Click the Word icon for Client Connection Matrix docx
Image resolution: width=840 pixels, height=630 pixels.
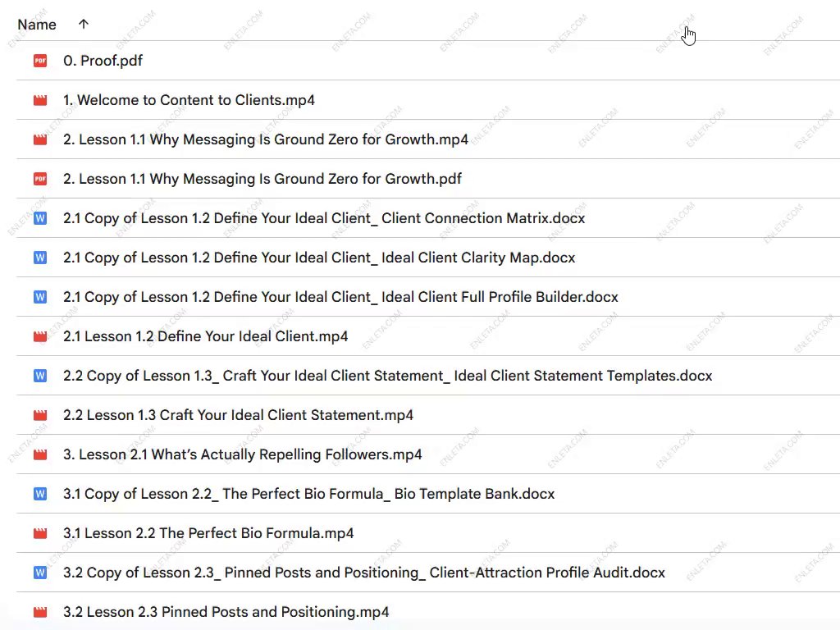pyautogui.click(x=40, y=218)
